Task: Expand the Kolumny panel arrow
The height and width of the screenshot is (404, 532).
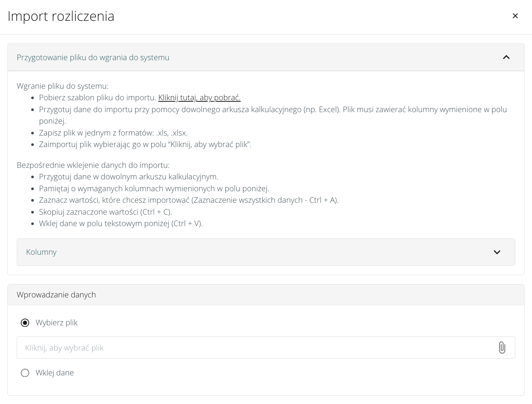Action: (497, 252)
